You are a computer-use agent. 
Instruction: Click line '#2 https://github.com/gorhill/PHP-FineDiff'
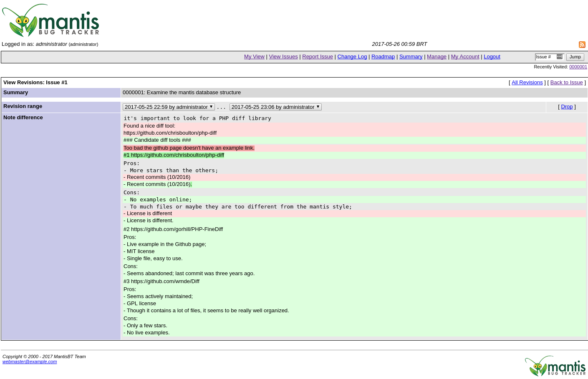pyautogui.click(x=173, y=229)
